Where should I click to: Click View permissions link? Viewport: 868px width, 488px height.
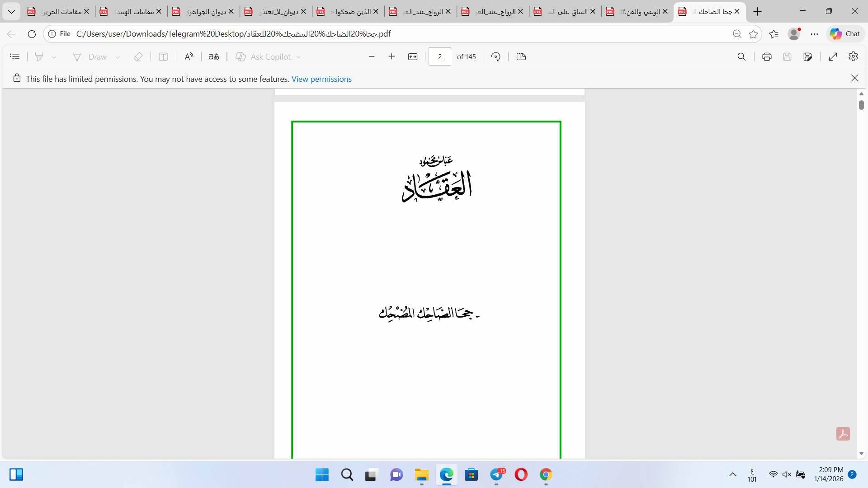click(x=321, y=79)
